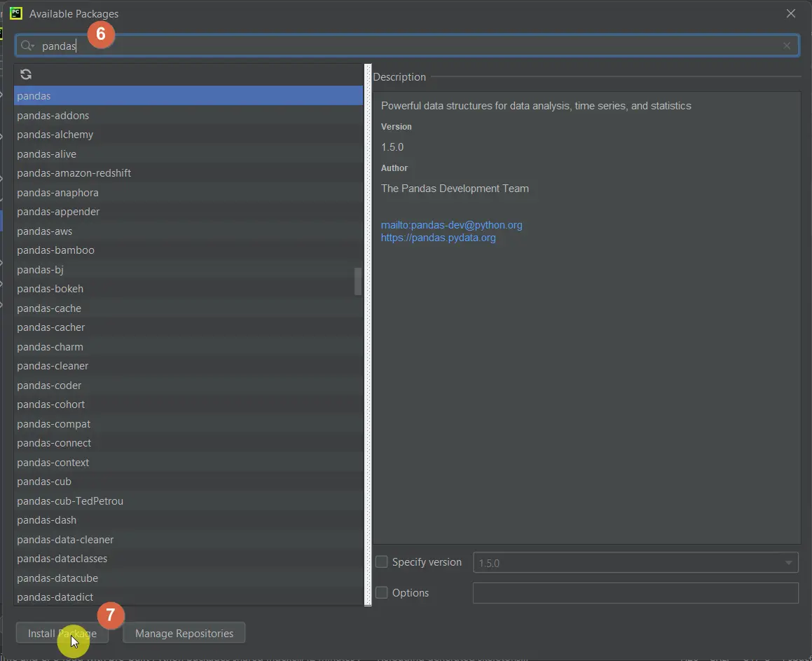Select pandas-anaphora package

point(188,192)
